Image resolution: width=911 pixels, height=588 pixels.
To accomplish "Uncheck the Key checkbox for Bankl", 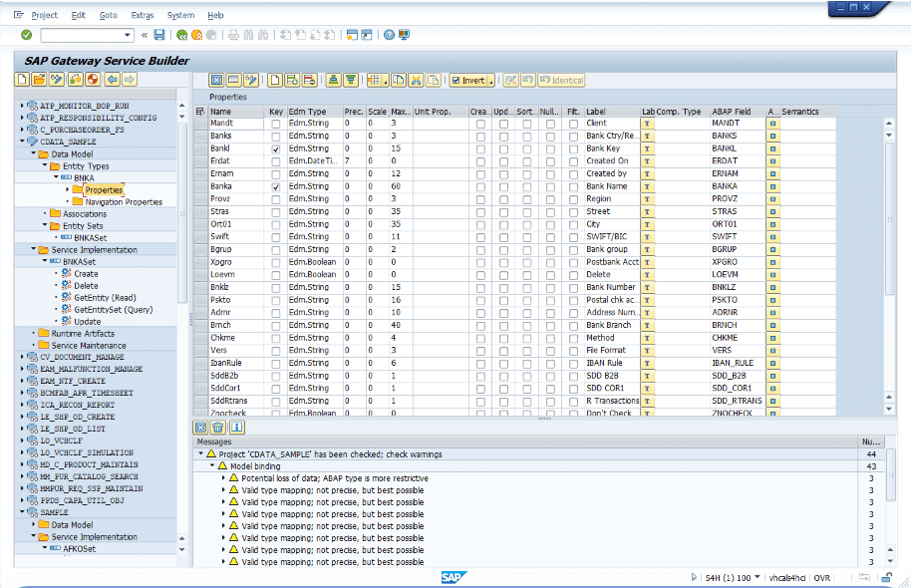I will coord(275,148).
